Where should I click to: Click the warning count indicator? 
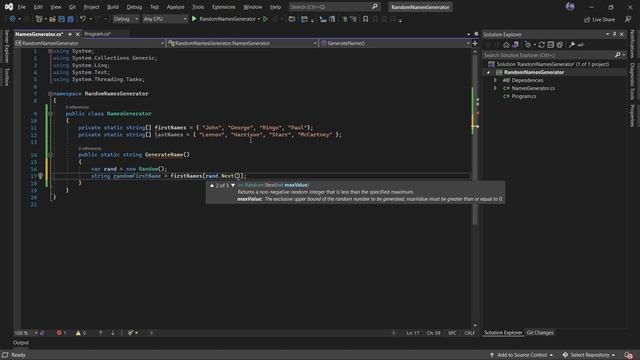coord(80,333)
